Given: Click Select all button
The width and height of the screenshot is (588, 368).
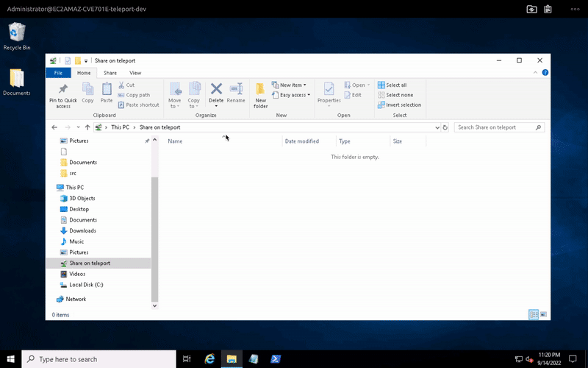Looking at the screenshot, I should click(x=392, y=85).
